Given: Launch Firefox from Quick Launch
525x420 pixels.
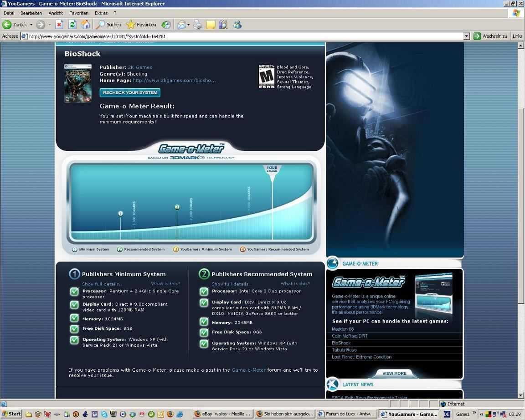Looking at the screenshot, I should click(x=170, y=414).
